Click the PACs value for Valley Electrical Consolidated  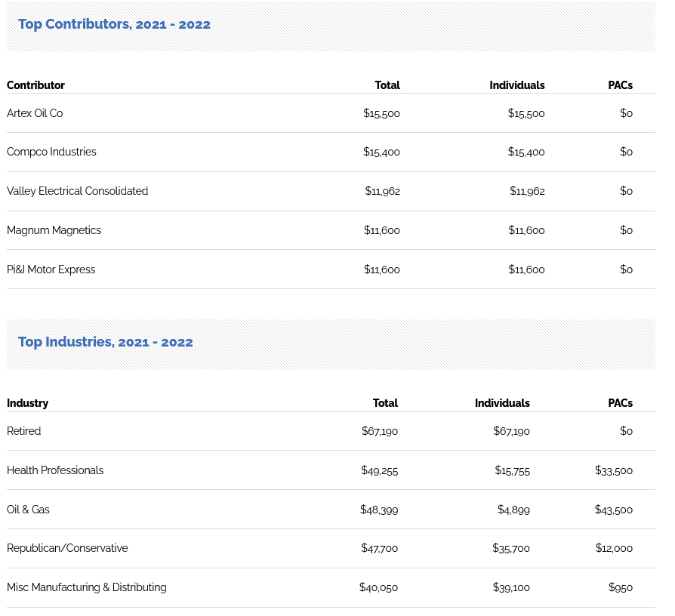tap(627, 191)
